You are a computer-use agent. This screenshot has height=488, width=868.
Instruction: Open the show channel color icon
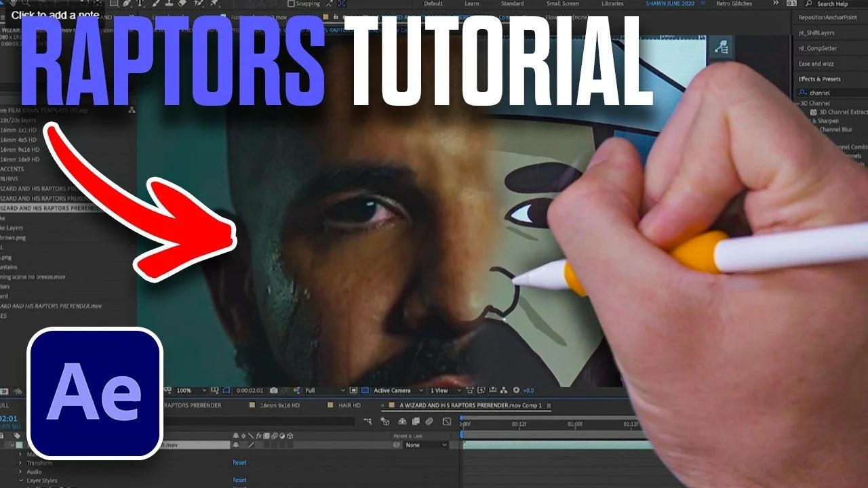296,390
